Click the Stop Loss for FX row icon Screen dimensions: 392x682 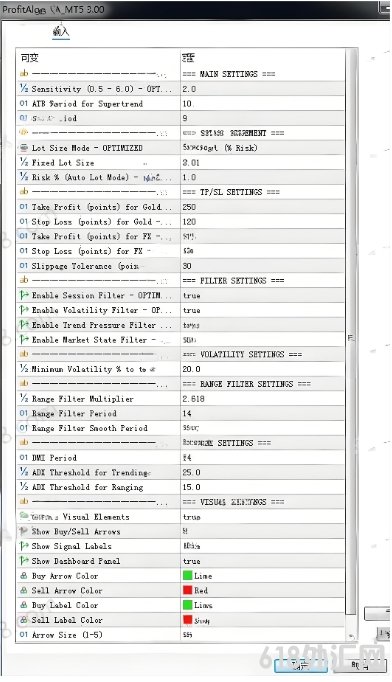tap(24, 251)
